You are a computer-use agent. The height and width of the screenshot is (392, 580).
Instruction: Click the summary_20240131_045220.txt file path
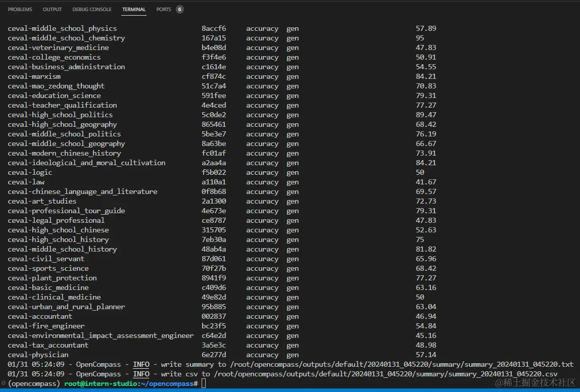tap(401, 364)
